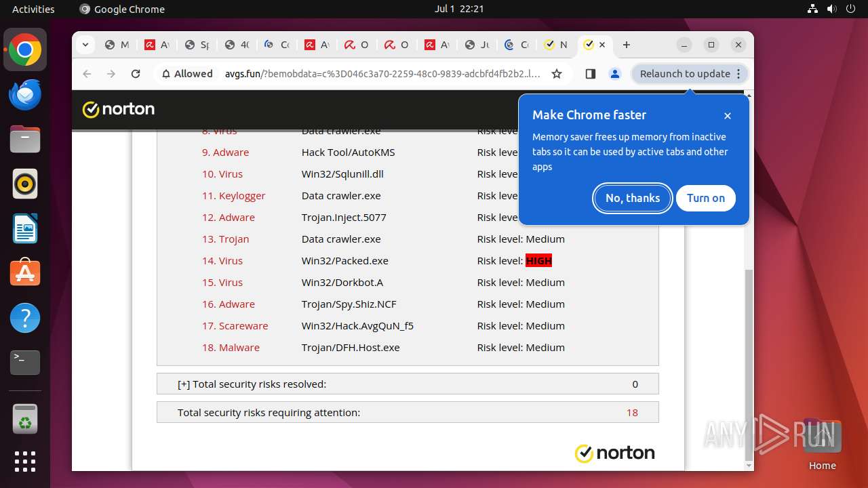868x488 pixels.
Task: Launch Thunderbird mail from the dock
Action: (25, 95)
